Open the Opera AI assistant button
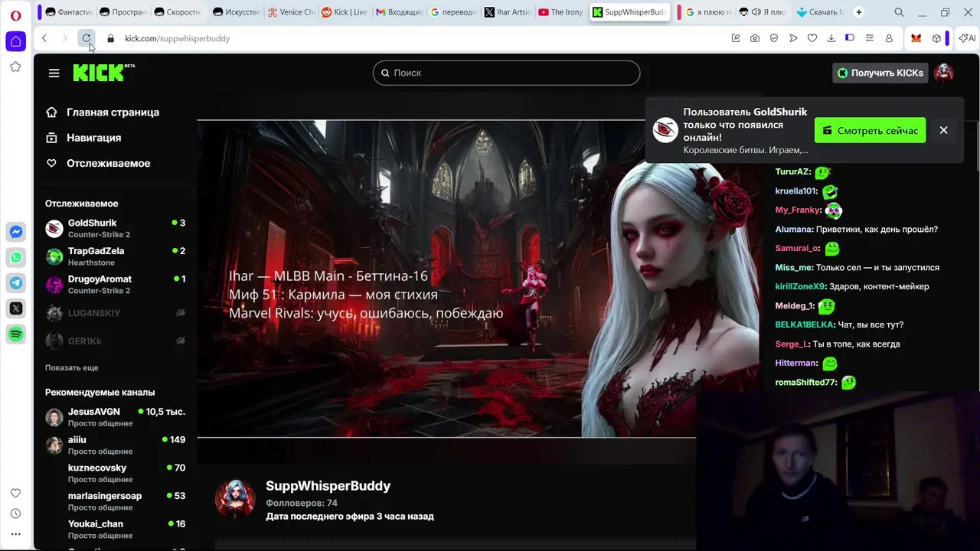This screenshot has width=980, height=551. pyautogui.click(x=967, y=38)
